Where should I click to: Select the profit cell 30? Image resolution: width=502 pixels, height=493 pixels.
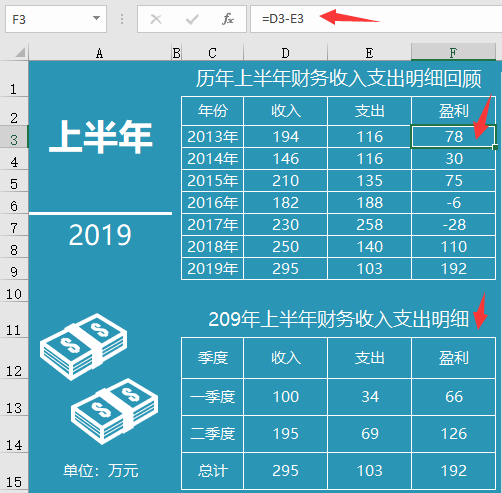click(x=453, y=159)
